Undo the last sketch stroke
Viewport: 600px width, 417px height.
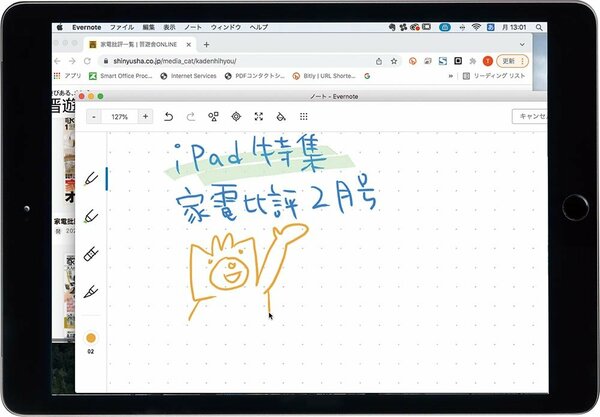[168, 117]
